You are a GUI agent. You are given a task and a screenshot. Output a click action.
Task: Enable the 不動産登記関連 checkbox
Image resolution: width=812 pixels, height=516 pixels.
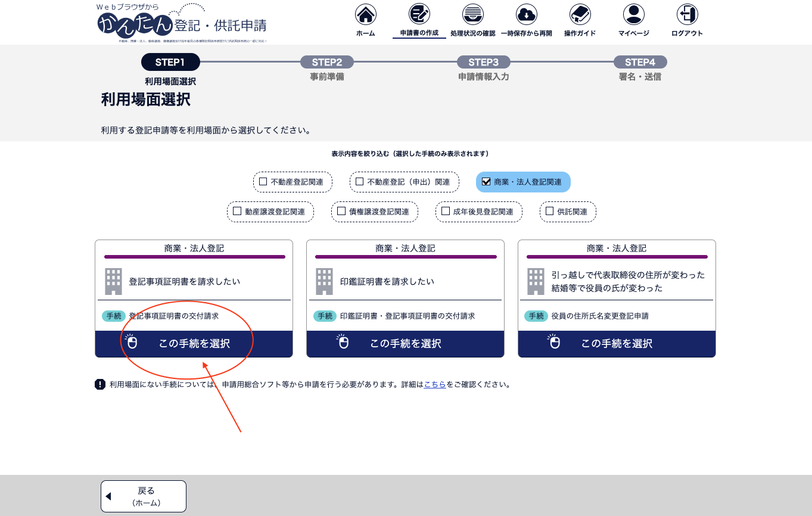click(263, 182)
